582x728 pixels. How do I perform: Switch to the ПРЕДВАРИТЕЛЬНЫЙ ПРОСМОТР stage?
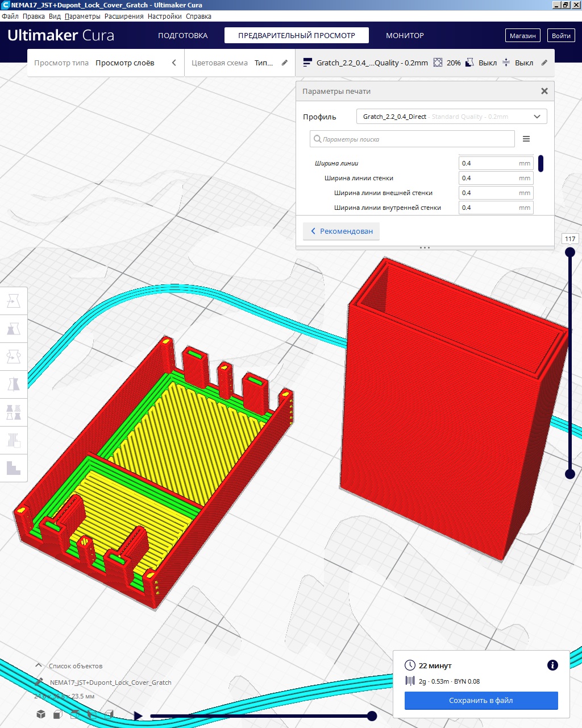(297, 35)
